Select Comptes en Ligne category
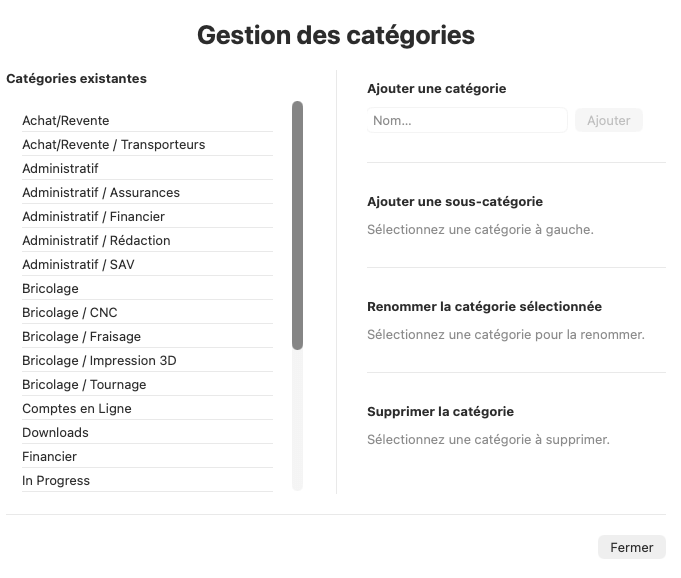 click(x=77, y=409)
